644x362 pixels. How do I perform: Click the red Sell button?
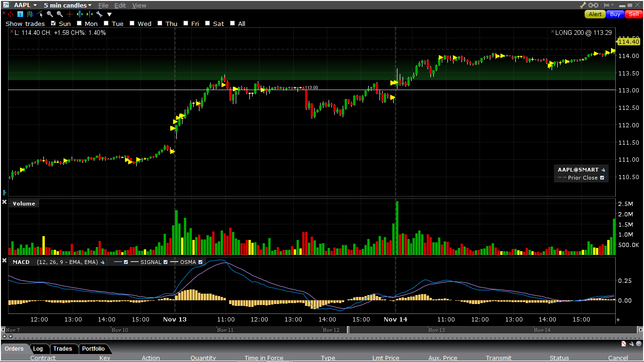tap(634, 14)
